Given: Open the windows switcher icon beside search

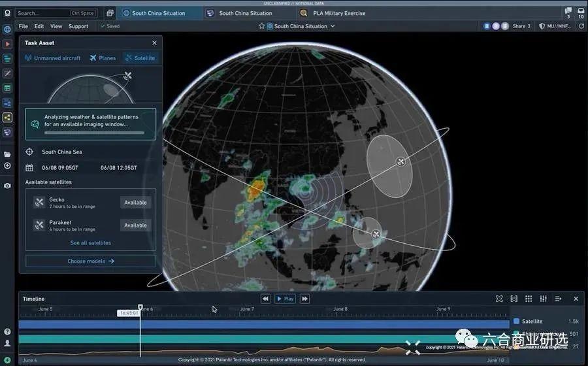Looking at the screenshot, I should 110,13.
